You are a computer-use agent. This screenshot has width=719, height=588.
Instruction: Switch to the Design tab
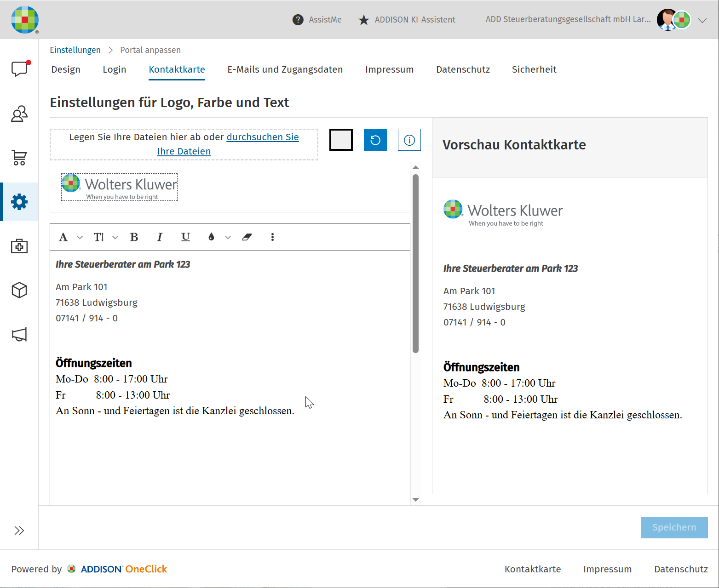point(66,69)
